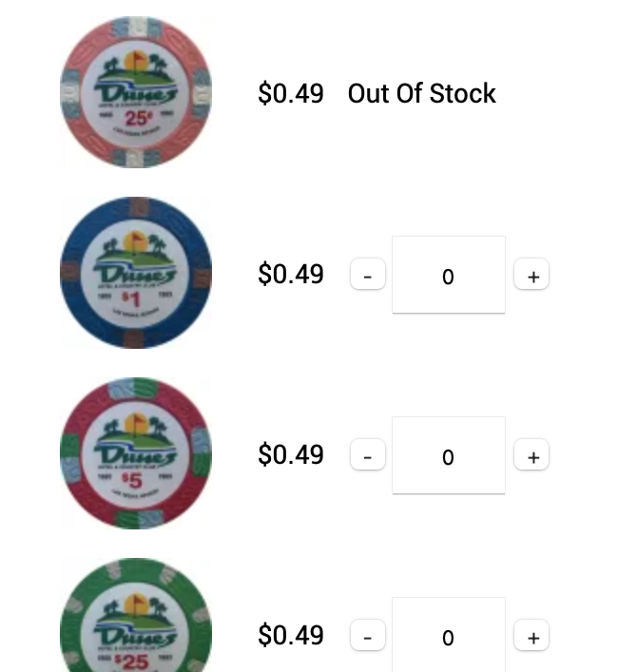Click the $0.49 price beside the red chip
The image size is (618, 672).
pyautogui.click(x=291, y=454)
